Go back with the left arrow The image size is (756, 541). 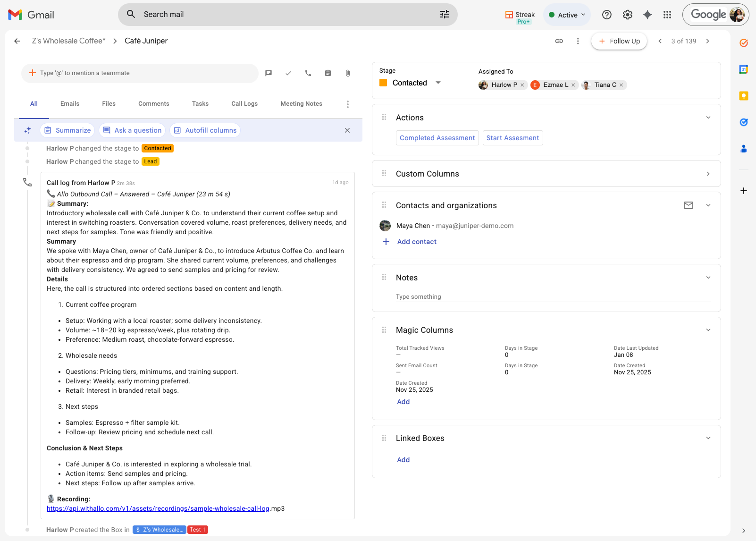coord(17,41)
